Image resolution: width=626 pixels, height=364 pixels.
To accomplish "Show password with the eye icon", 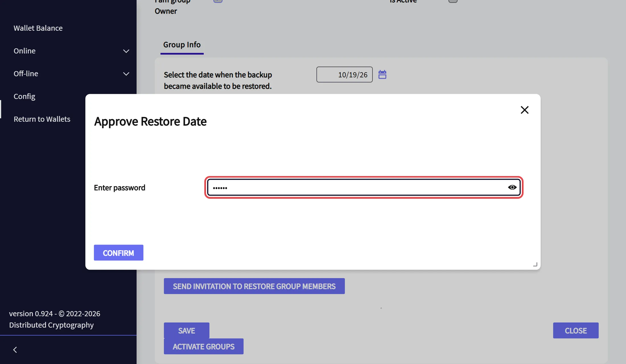I will pyautogui.click(x=512, y=187).
